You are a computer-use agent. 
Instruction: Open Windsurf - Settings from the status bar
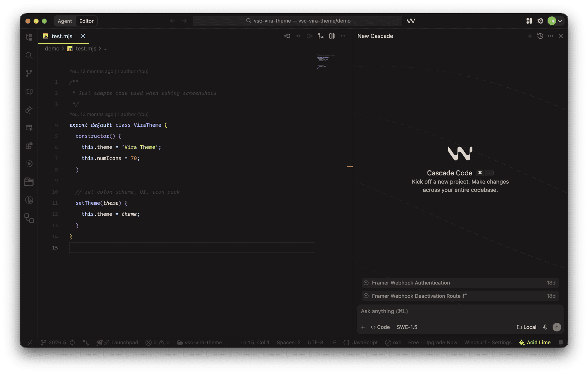pyautogui.click(x=488, y=343)
